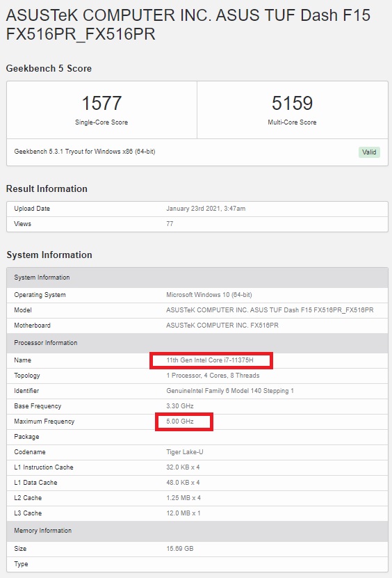
Task: Select the single-core score 1577
Action: (x=101, y=103)
